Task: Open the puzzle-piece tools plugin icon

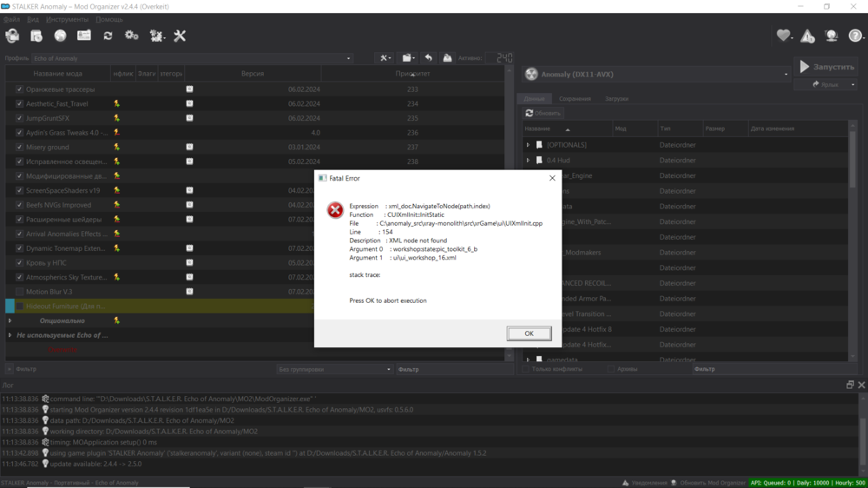Action: [x=156, y=36]
